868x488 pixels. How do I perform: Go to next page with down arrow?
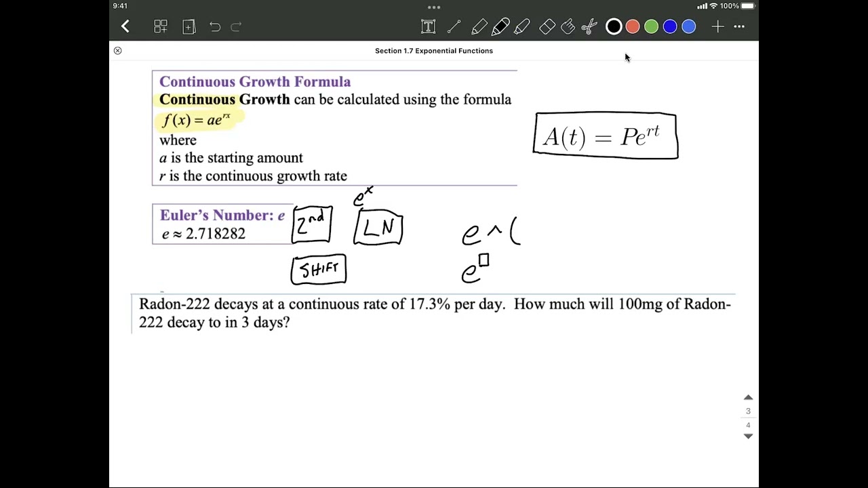(748, 436)
